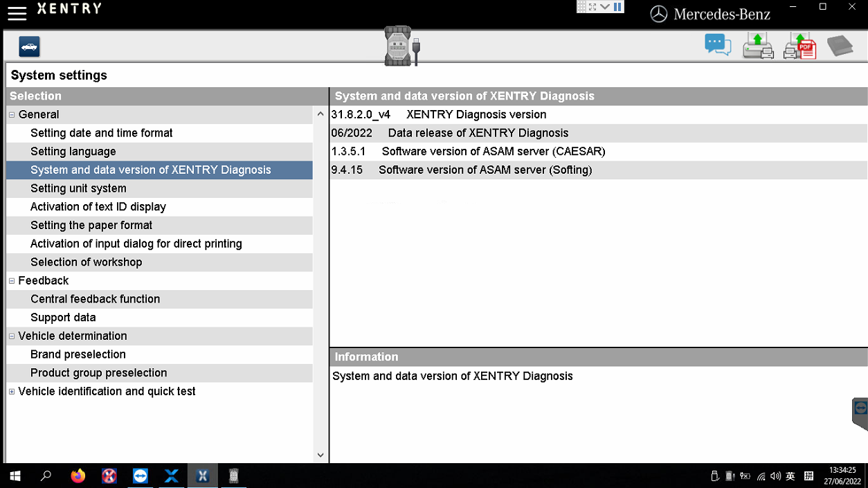868x488 pixels.
Task: Click the diagnostic multiplexer connection icon
Action: [x=402, y=46]
